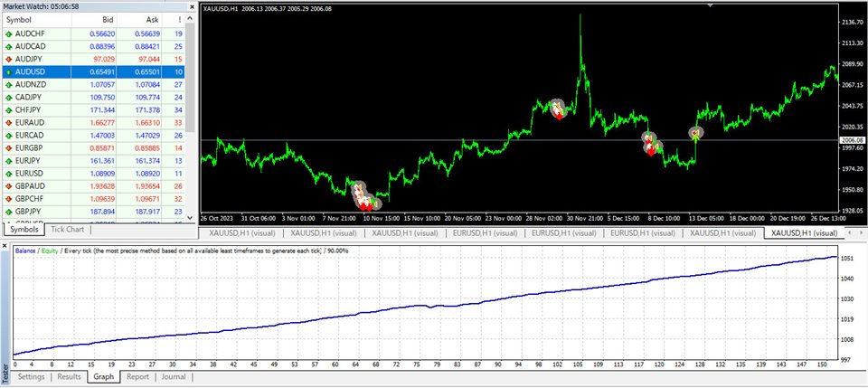Screen dimensions: 868x388
Task: Click the EURCAD symbol arrow icon
Action: 9,136
